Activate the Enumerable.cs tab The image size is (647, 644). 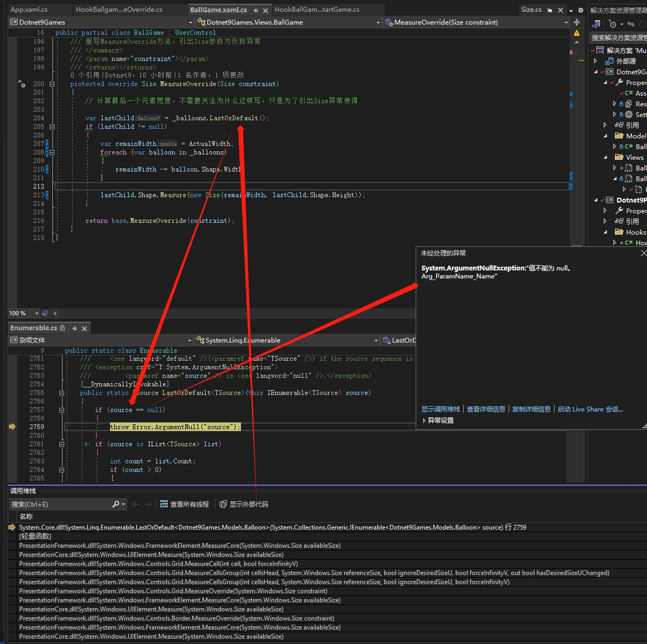tap(34, 328)
